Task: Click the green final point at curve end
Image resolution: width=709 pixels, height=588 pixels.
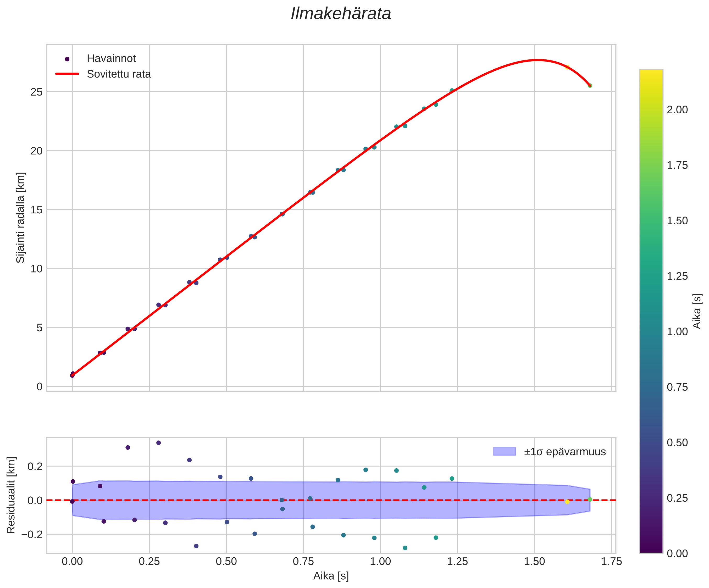Action: pyautogui.click(x=590, y=86)
